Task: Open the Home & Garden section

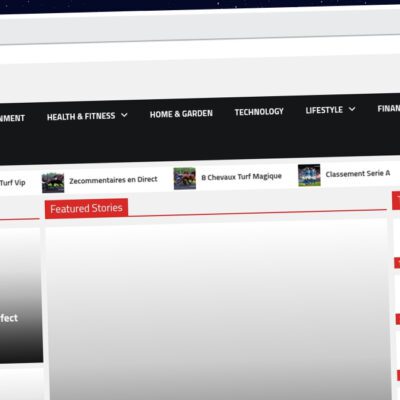Action: tap(181, 114)
